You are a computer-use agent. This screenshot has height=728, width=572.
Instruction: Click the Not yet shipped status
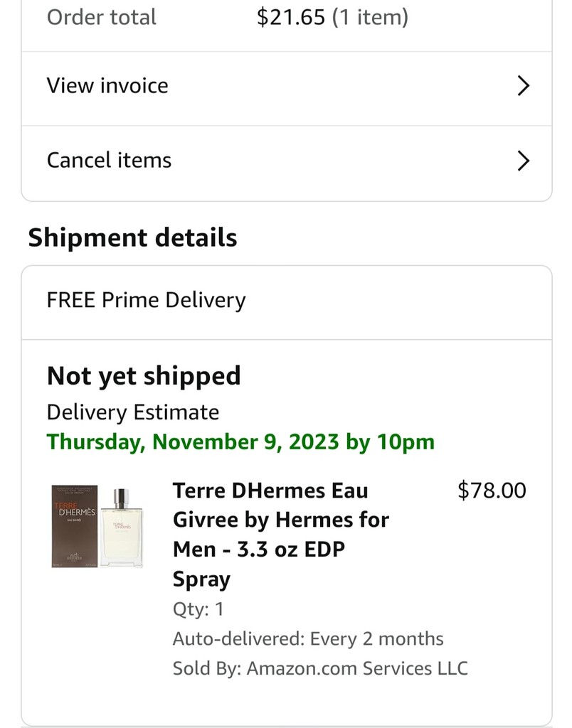tap(144, 376)
